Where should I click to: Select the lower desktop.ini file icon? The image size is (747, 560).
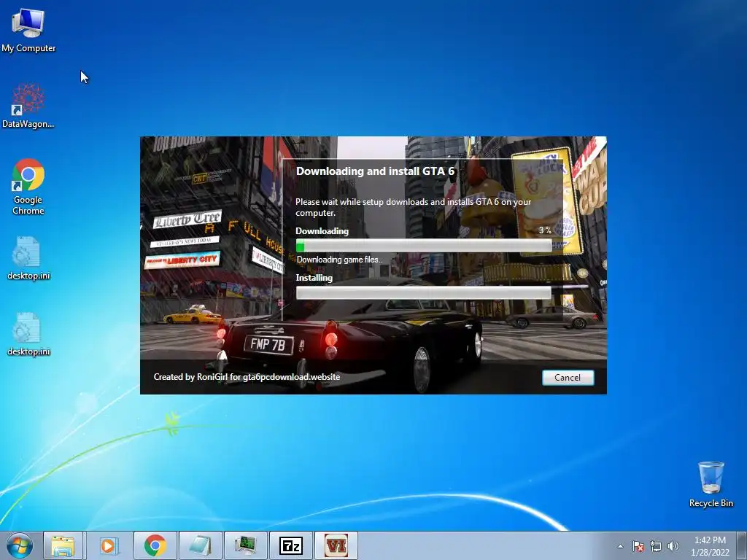[x=28, y=334]
